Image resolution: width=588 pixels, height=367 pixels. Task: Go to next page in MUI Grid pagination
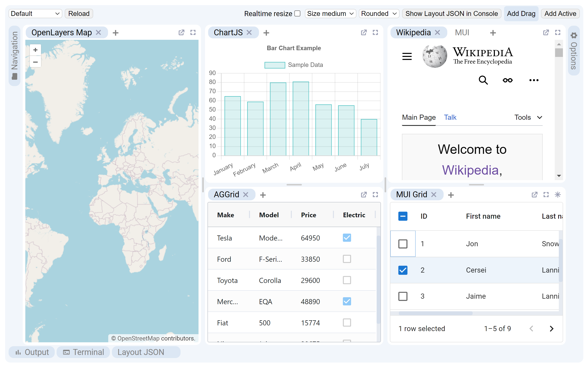[x=551, y=328]
